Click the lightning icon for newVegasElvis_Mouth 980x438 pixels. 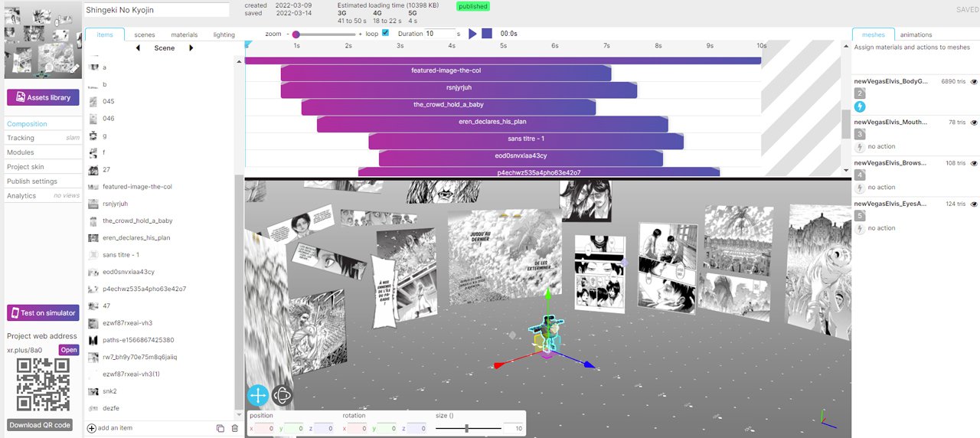point(860,146)
